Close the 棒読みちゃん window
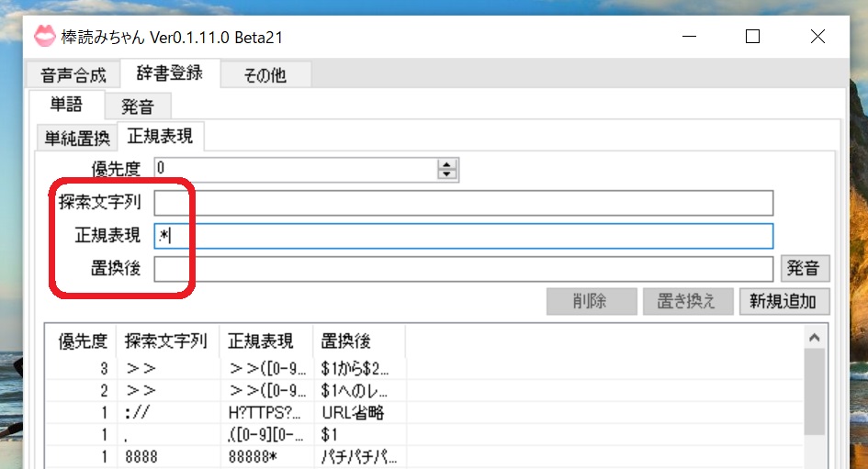The height and width of the screenshot is (469, 868). [x=817, y=37]
